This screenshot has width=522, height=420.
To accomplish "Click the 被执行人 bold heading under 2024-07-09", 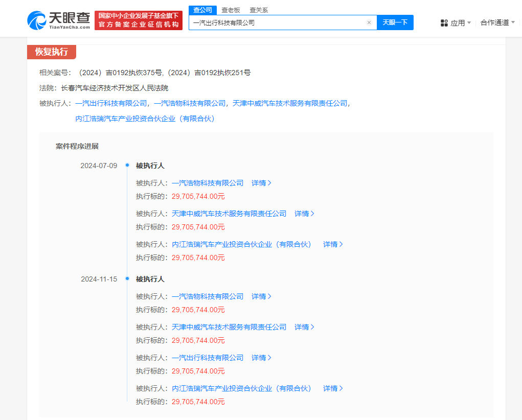I will [x=150, y=166].
